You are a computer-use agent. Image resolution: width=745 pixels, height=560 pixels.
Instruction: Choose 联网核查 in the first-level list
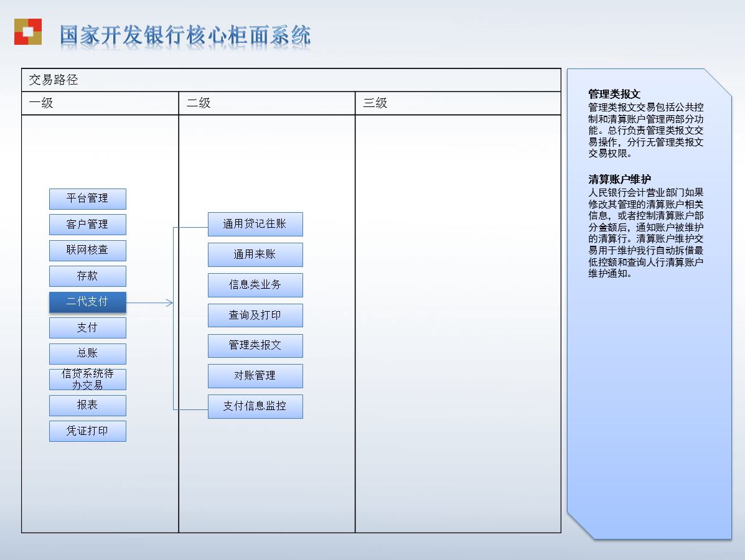pyautogui.click(x=87, y=250)
